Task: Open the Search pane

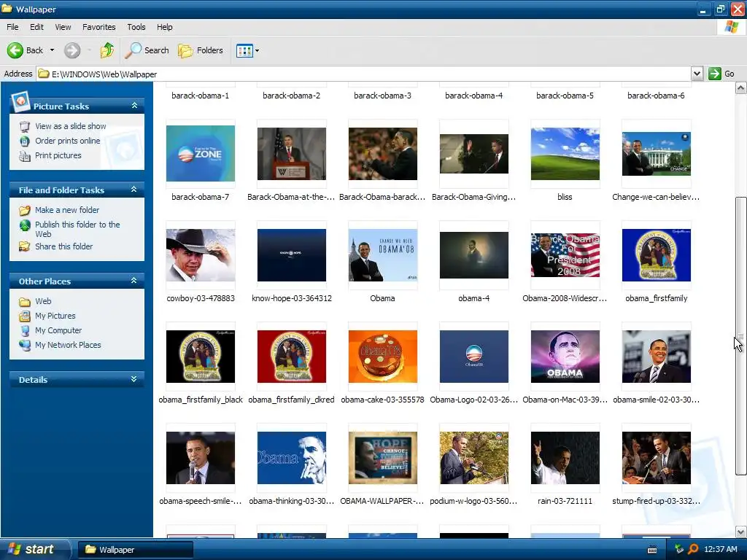Action: pos(147,50)
